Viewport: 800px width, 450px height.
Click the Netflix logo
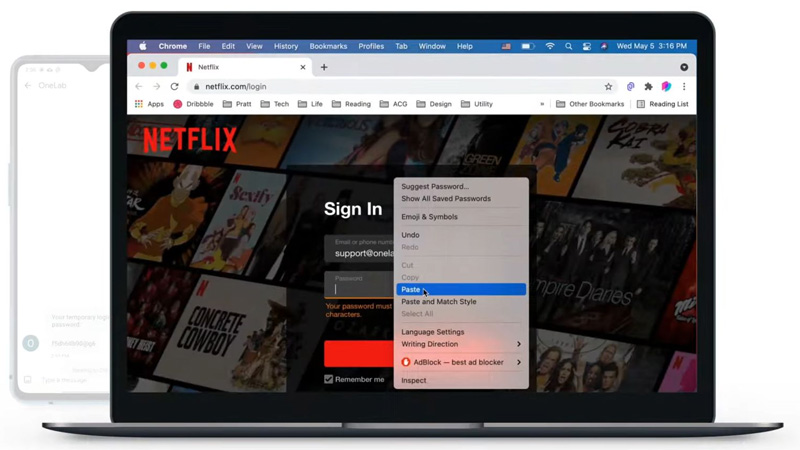pos(190,139)
